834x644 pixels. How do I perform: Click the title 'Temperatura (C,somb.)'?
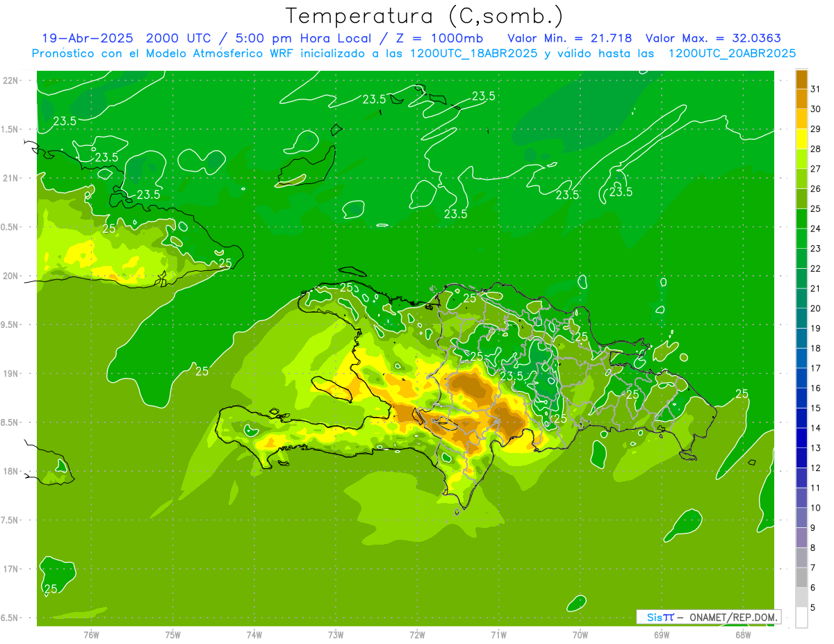425,16
